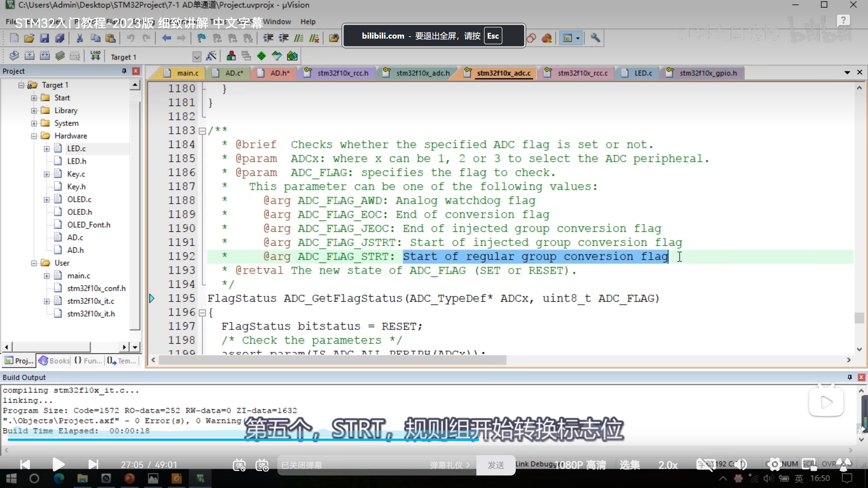Click the Unindent selection icon
Screen dimensions: 868x488
(283, 38)
